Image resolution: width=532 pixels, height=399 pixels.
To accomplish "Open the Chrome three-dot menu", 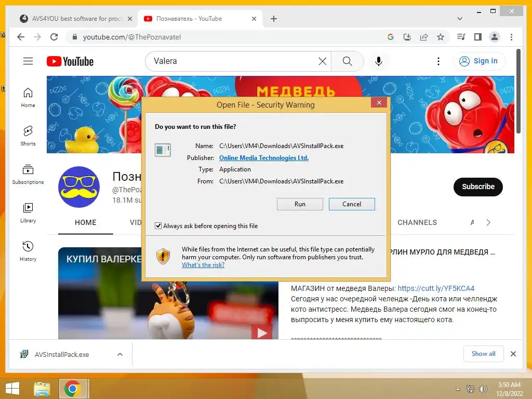I will [x=511, y=37].
